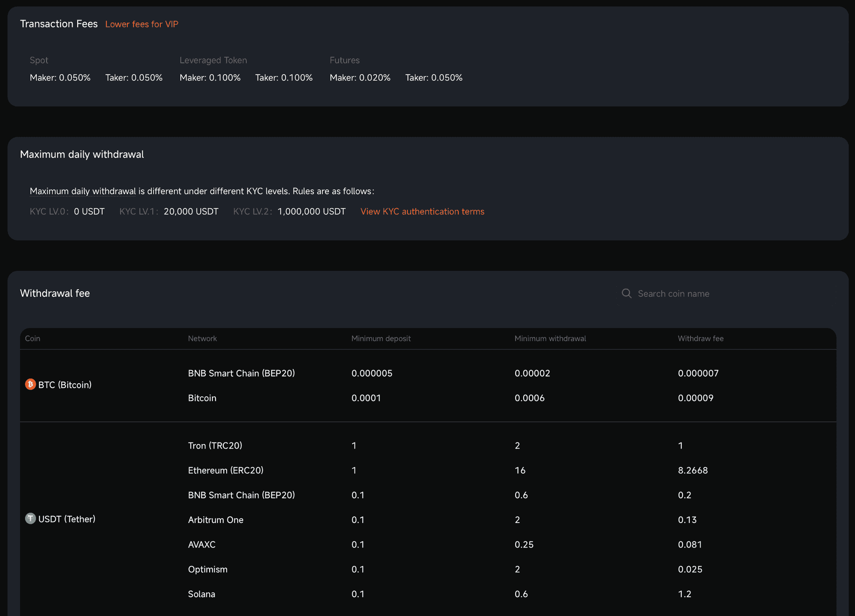Click Tron (TRC20) network row
This screenshot has width=855, height=616.
(215, 445)
